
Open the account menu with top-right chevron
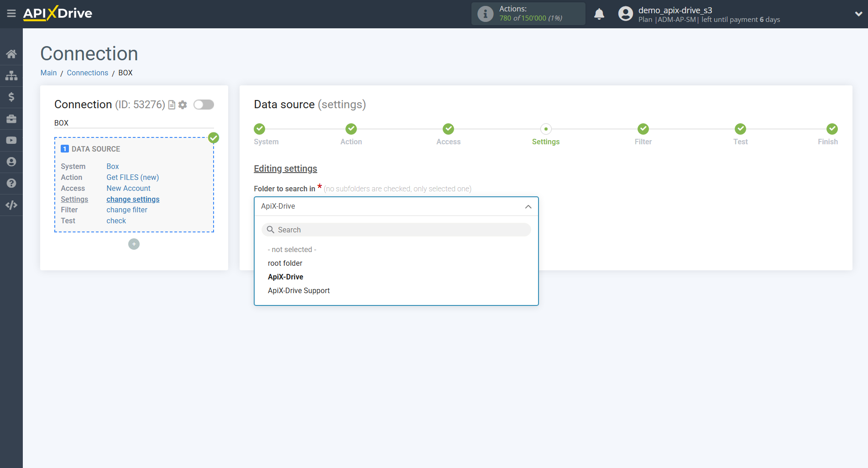(858, 14)
